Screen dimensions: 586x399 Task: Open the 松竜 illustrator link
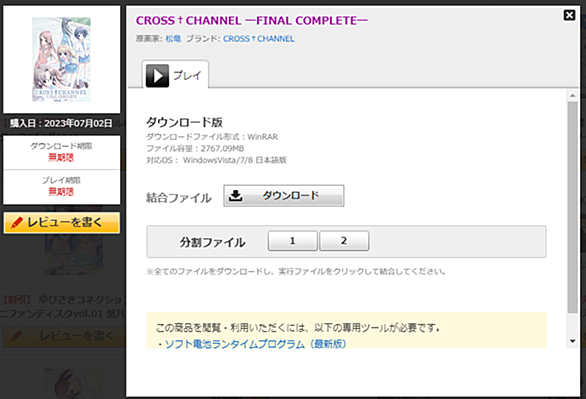tap(173, 39)
